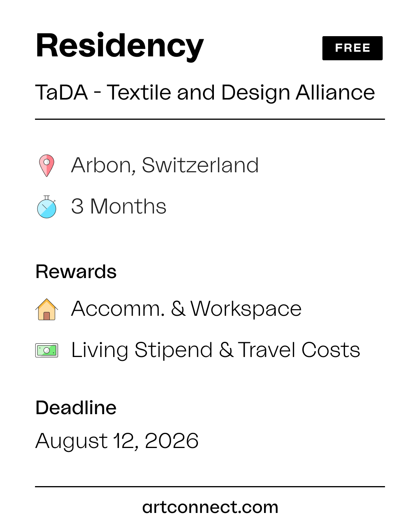The image size is (420, 525).
Task: Click the Deadline section heading
Action: coord(76,408)
